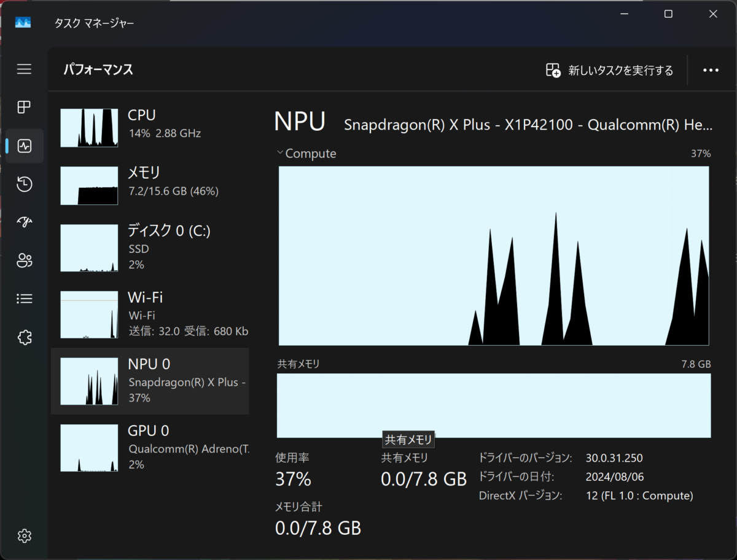Screen dimensions: 737x560
Task: Click the Qualcomm(R) Adreno GPU name
Action: pyautogui.click(x=189, y=448)
